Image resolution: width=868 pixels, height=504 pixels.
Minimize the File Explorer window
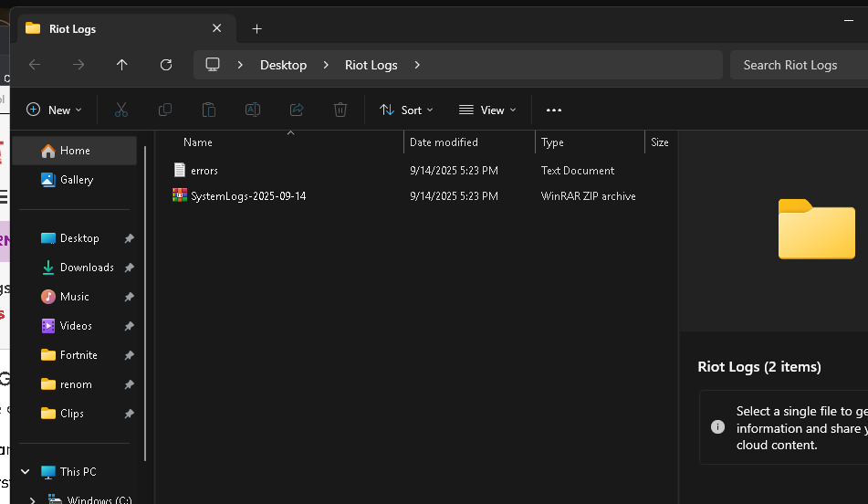click(849, 20)
